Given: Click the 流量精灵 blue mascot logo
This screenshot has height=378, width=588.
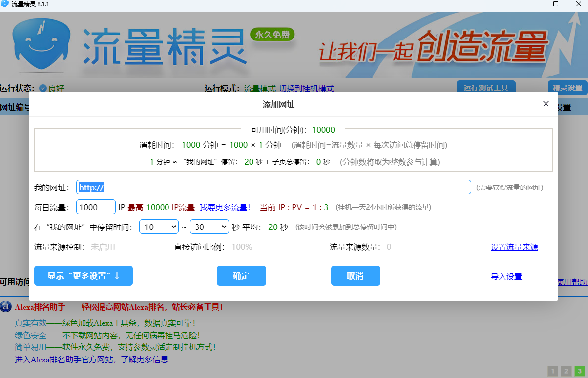Looking at the screenshot, I should (x=41, y=45).
